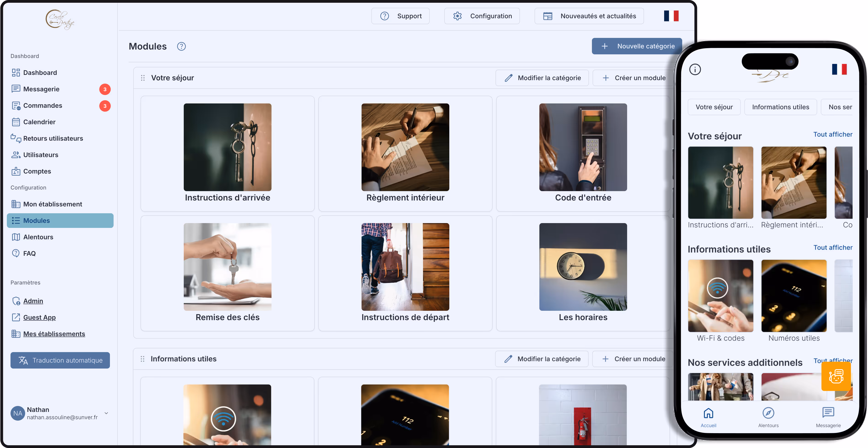Click the nathan.assouline@sunver.fr email text
The height and width of the screenshot is (448, 868).
pos(62,417)
